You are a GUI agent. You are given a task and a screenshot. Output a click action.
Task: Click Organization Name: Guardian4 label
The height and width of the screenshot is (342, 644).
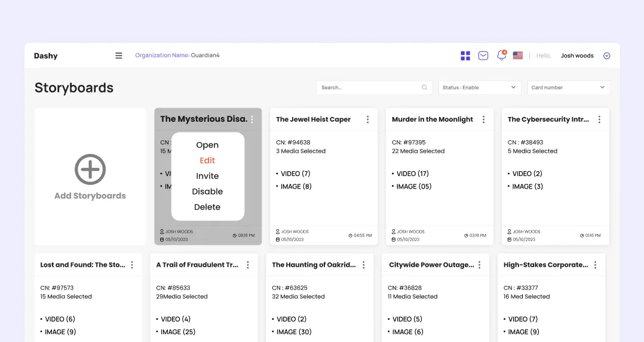[x=177, y=56]
